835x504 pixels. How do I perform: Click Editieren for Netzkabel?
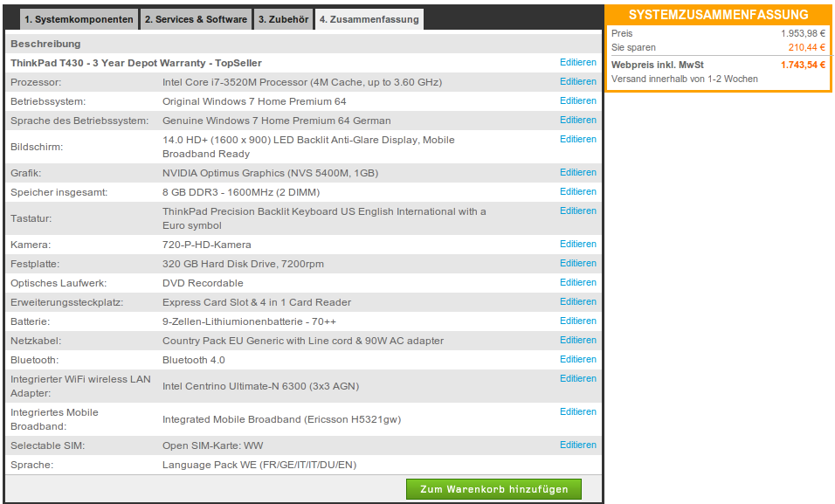[578, 340]
